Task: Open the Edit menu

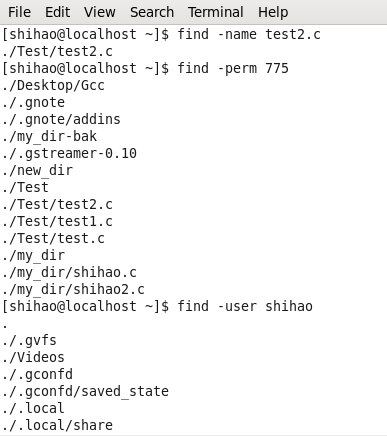Action: (57, 12)
